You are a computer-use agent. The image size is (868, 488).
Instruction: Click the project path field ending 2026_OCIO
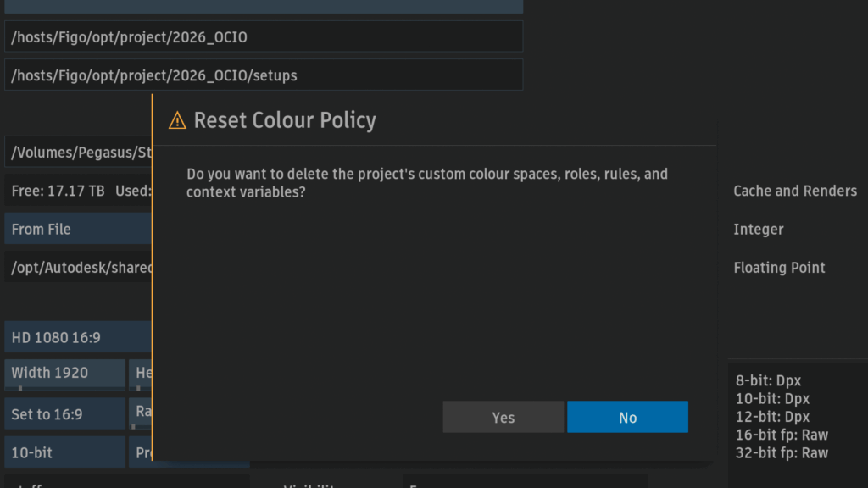[264, 36]
